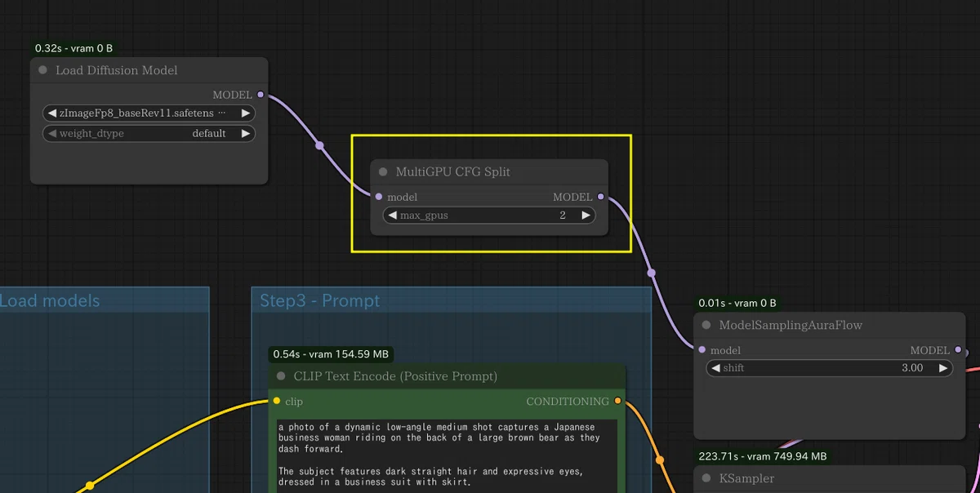The width and height of the screenshot is (980, 493).
Task: Click the Step3 - Prompt group header
Action: tap(452, 300)
